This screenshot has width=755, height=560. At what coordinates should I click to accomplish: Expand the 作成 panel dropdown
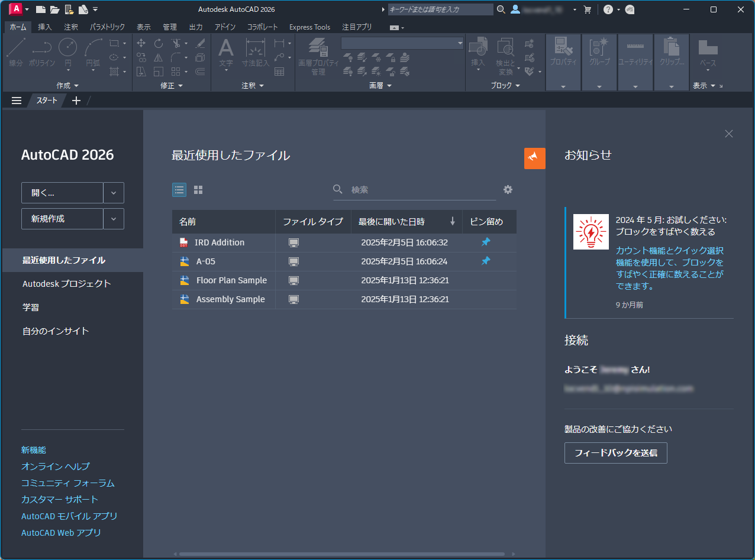point(67,86)
